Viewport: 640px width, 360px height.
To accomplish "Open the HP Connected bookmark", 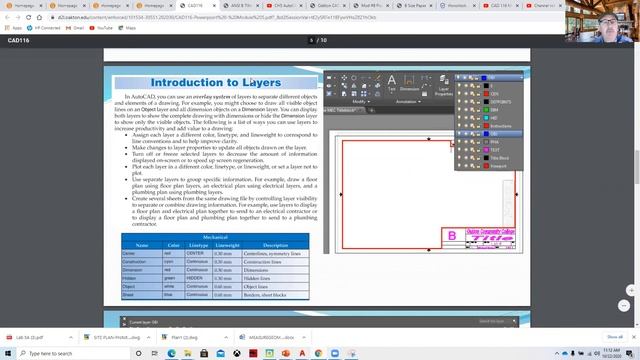I will 43,28.
